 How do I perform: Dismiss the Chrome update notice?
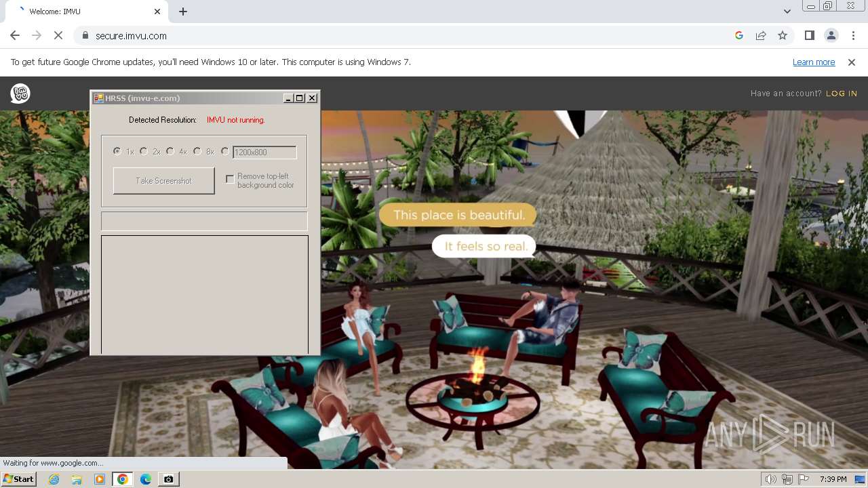point(852,62)
